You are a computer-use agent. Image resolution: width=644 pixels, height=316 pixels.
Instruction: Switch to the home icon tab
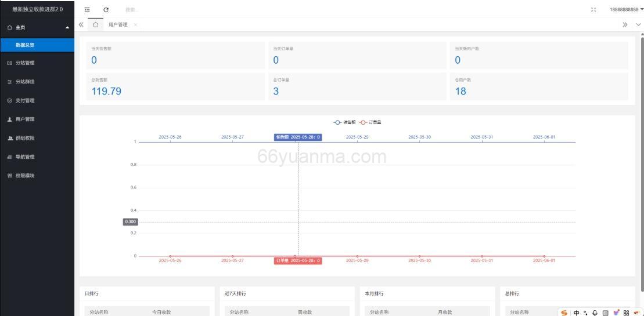95,24
